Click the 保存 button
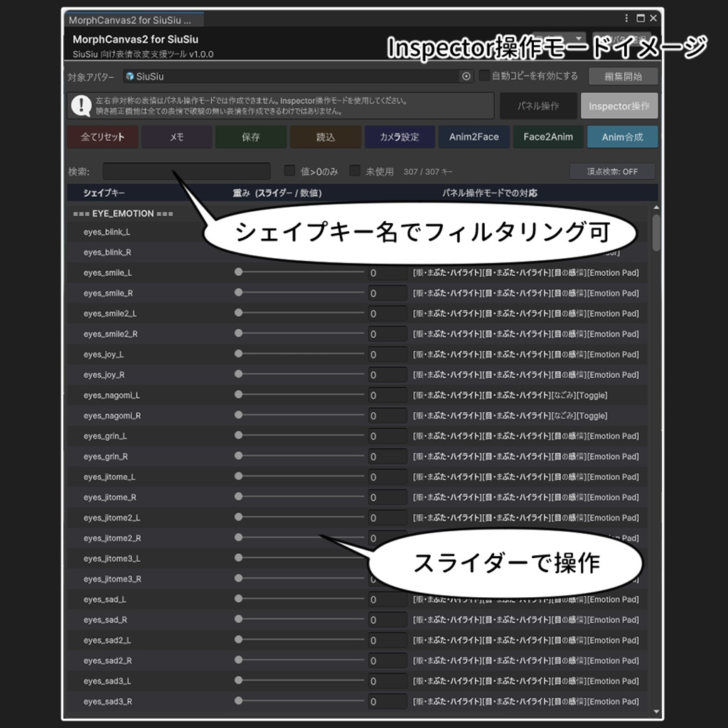This screenshot has height=728, width=728. coord(251,137)
